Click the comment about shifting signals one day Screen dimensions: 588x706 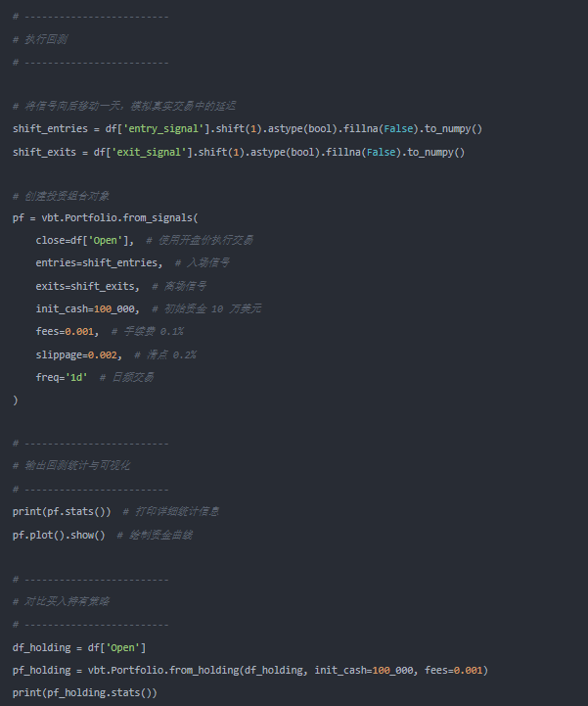(x=124, y=107)
